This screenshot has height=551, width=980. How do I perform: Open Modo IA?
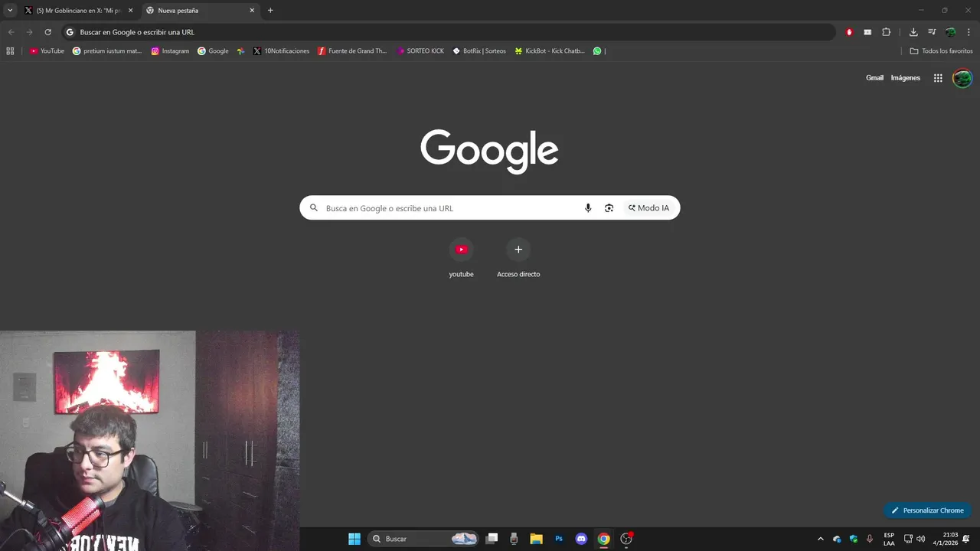click(648, 208)
